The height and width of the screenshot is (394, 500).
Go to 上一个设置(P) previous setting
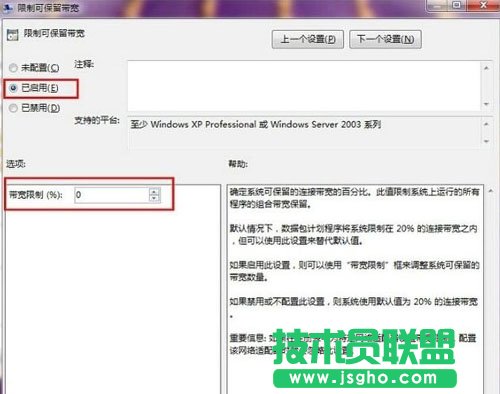click(308, 39)
